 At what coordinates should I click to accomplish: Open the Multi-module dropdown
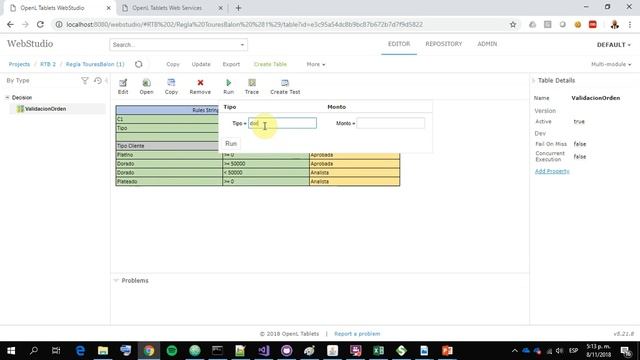tap(611, 64)
